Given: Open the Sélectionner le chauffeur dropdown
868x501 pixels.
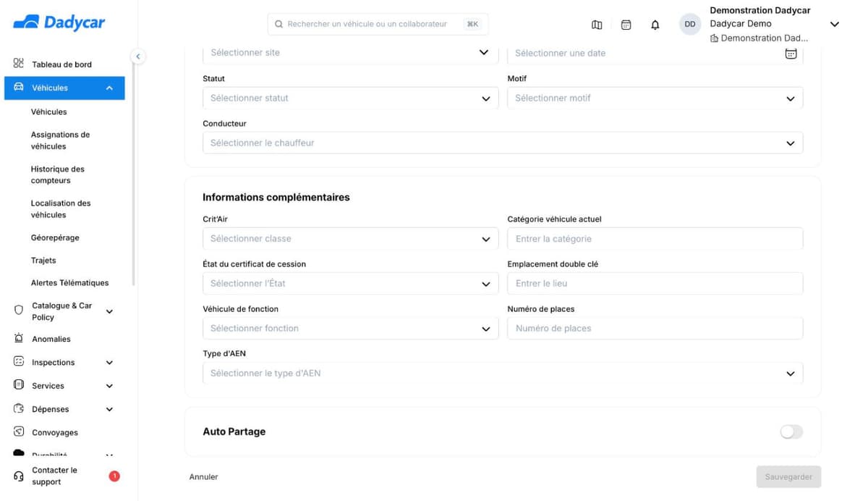Looking at the screenshot, I should click(503, 143).
